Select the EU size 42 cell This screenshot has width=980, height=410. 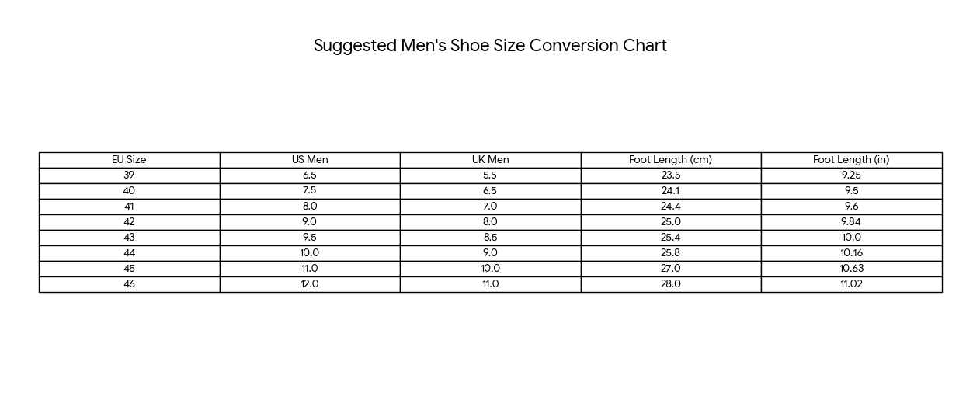[129, 222]
